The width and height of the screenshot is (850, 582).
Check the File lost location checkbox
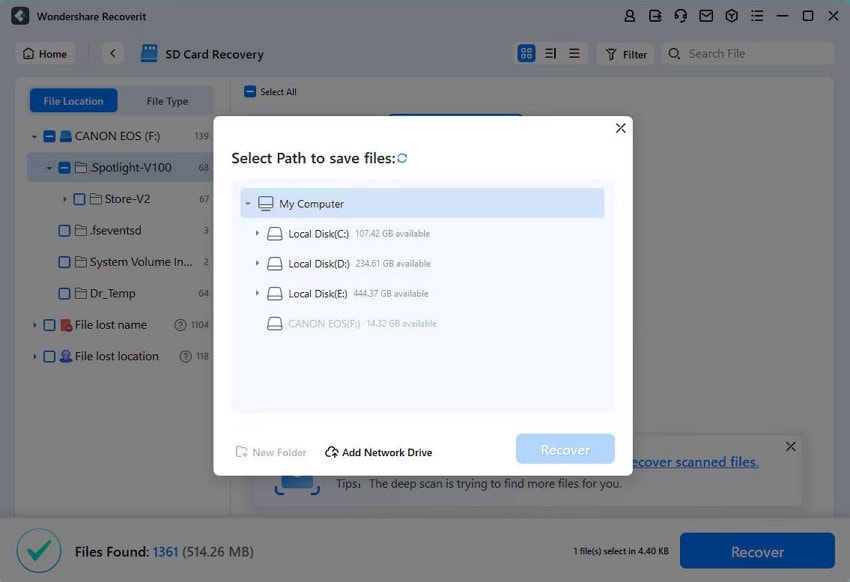tap(49, 356)
